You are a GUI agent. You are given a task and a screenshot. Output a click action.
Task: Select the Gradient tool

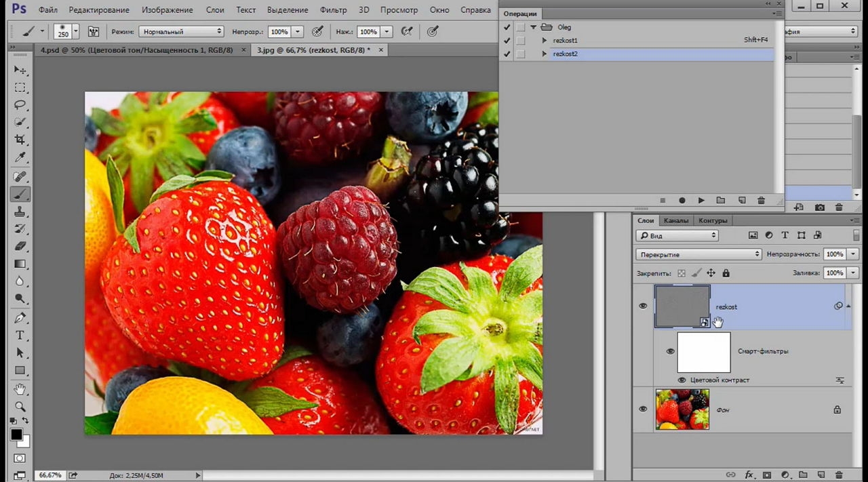pos(20,264)
